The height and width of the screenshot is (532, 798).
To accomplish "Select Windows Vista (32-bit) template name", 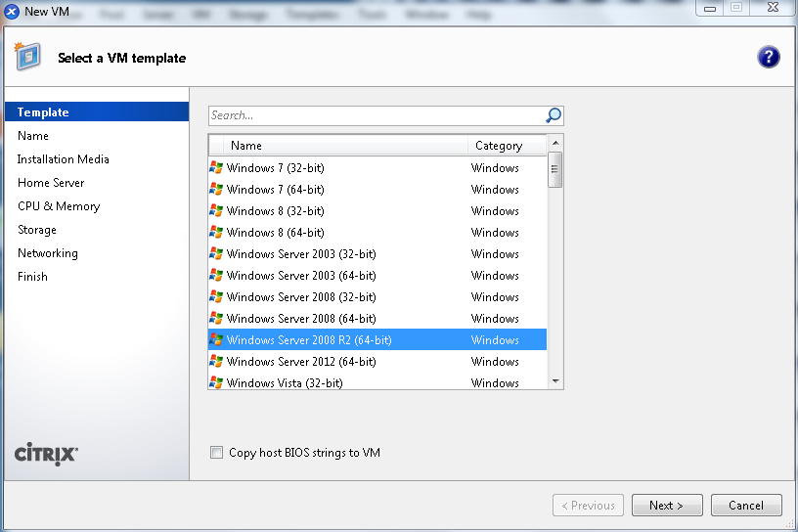I will click(x=285, y=382).
